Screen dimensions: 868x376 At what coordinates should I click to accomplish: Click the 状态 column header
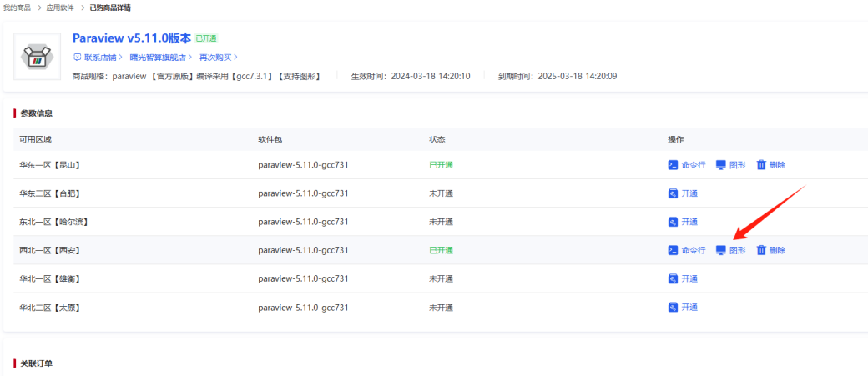437,139
